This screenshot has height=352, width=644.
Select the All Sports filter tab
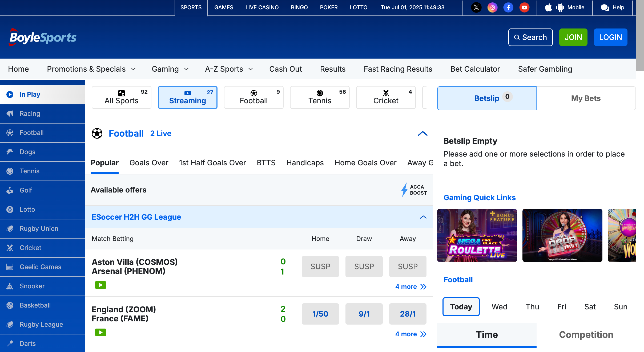pos(122,97)
